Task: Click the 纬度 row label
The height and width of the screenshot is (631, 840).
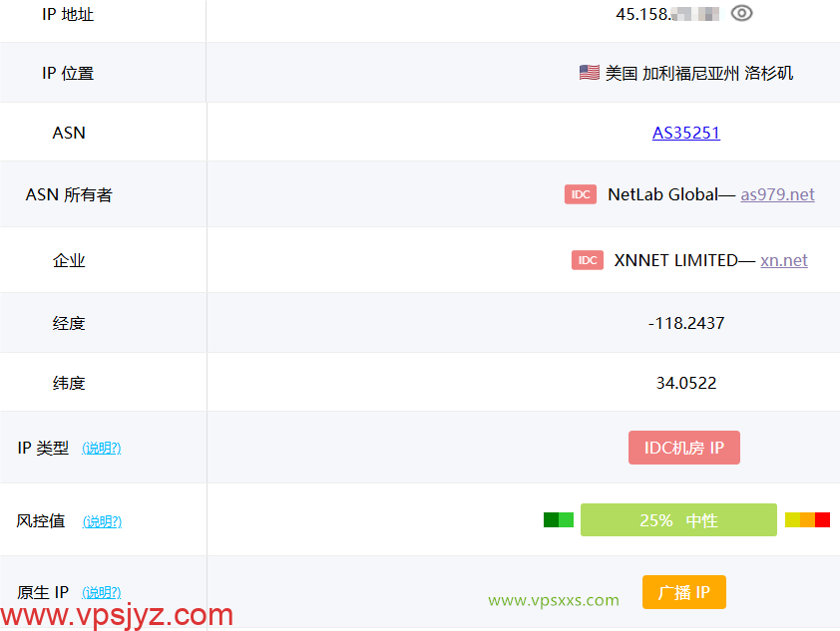Action: pos(69,383)
